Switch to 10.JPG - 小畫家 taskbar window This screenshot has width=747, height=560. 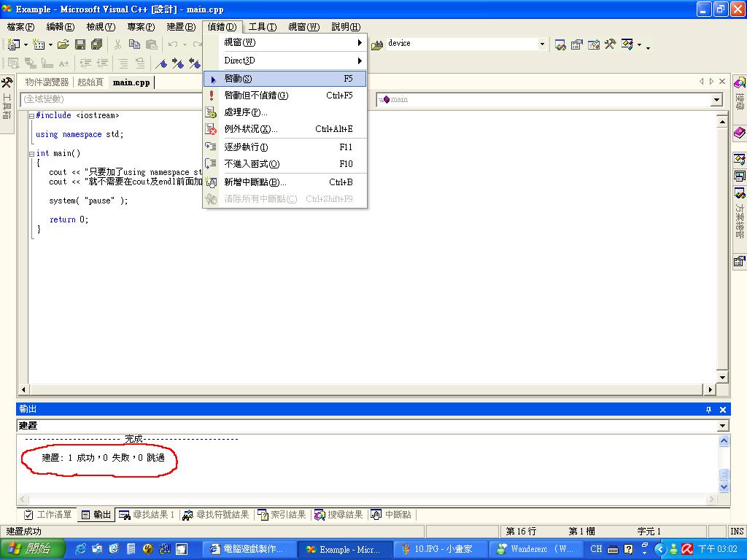440,549
